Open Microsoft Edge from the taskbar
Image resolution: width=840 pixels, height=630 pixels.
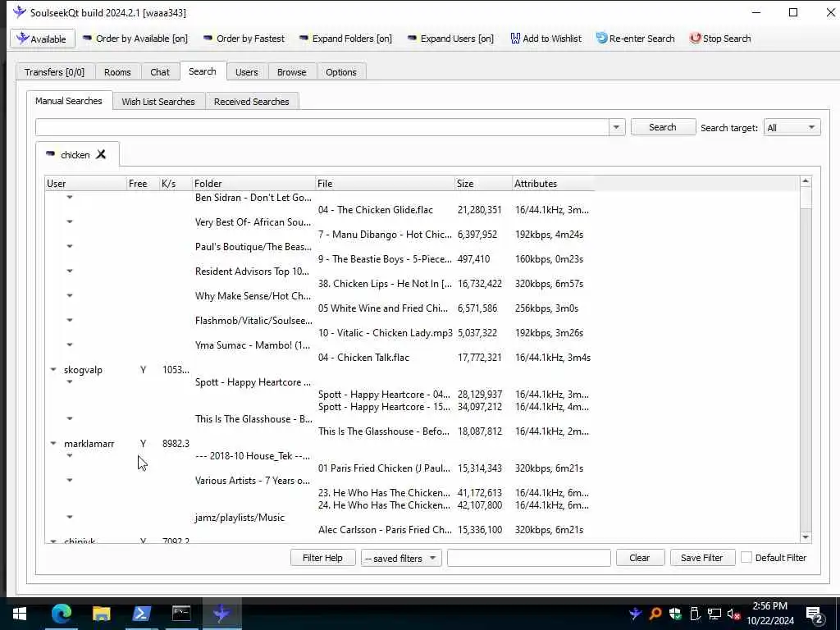[x=61, y=614]
